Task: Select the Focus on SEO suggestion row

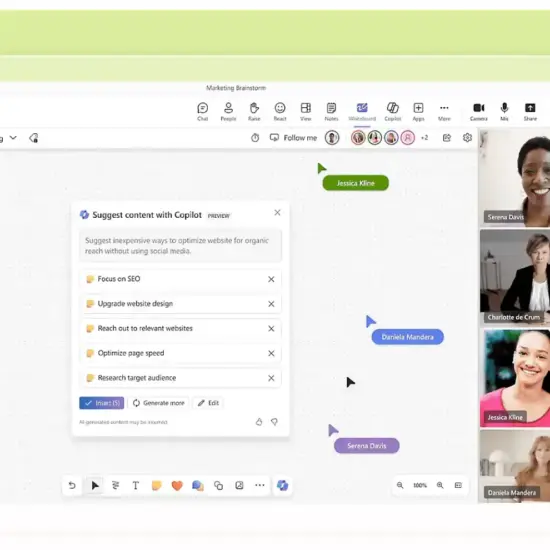Action: click(180, 279)
